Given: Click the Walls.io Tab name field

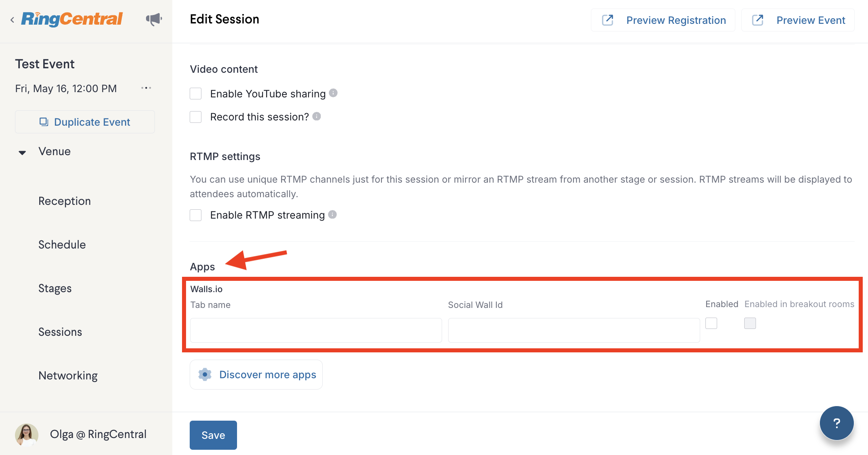Looking at the screenshot, I should (316, 330).
